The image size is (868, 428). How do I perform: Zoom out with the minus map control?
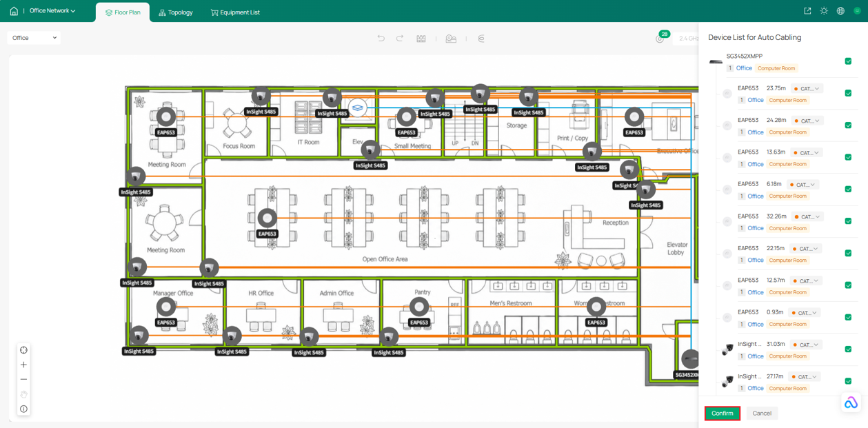pyautogui.click(x=23, y=380)
